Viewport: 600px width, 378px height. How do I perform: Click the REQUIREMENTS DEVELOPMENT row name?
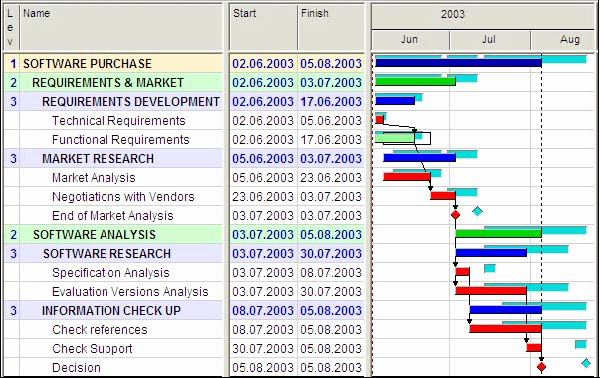[x=131, y=102]
